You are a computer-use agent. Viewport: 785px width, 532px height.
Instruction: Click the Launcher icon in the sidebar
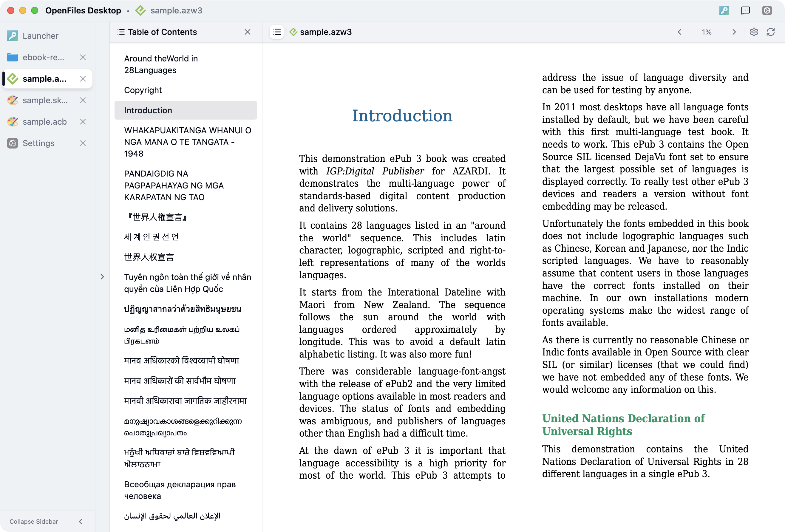(x=13, y=36)
